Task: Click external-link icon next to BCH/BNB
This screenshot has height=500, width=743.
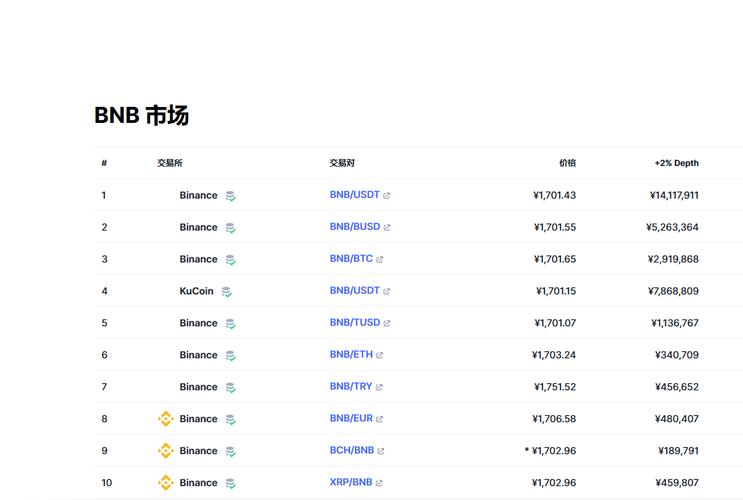Action: coord(381,451)
